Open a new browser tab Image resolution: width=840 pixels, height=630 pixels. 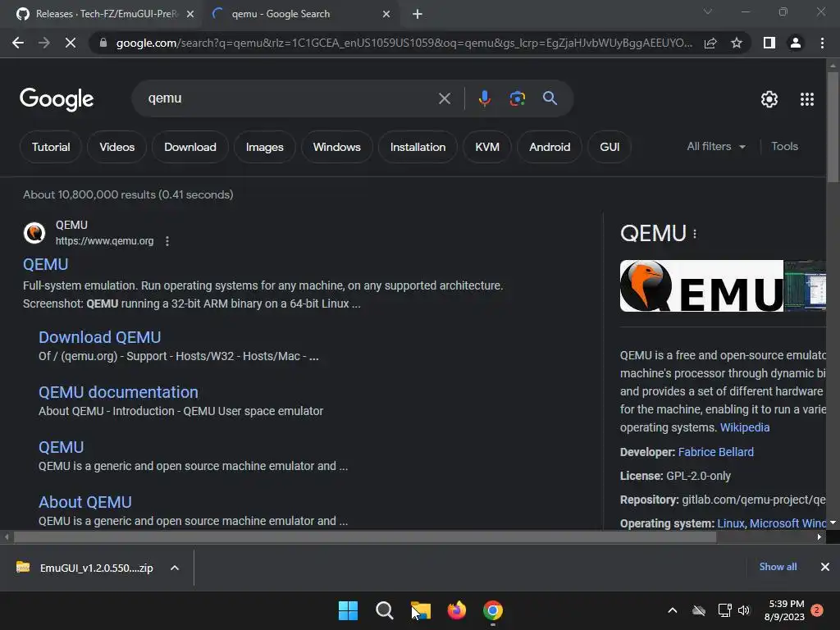click(418, 14)
